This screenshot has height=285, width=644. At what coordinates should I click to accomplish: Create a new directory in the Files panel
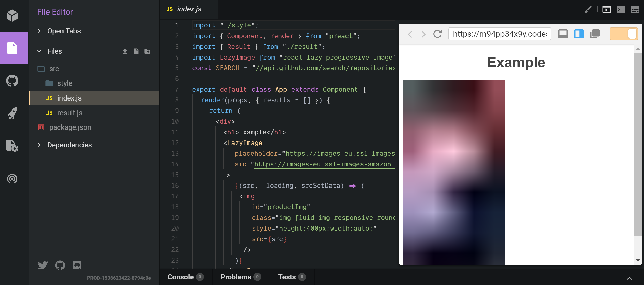click(147, 51)
